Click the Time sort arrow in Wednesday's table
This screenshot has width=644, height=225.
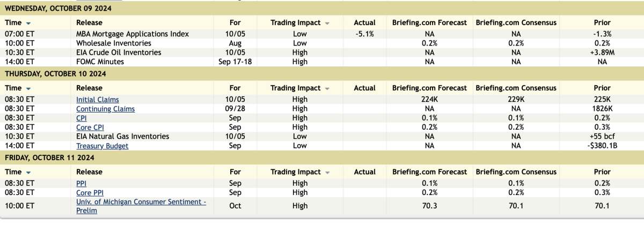click(28, 23)
